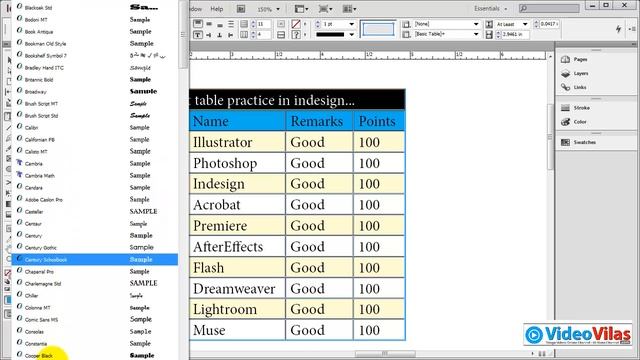Click the Merge Cells icon
The image size is (640, 360).
click(281, 24)
